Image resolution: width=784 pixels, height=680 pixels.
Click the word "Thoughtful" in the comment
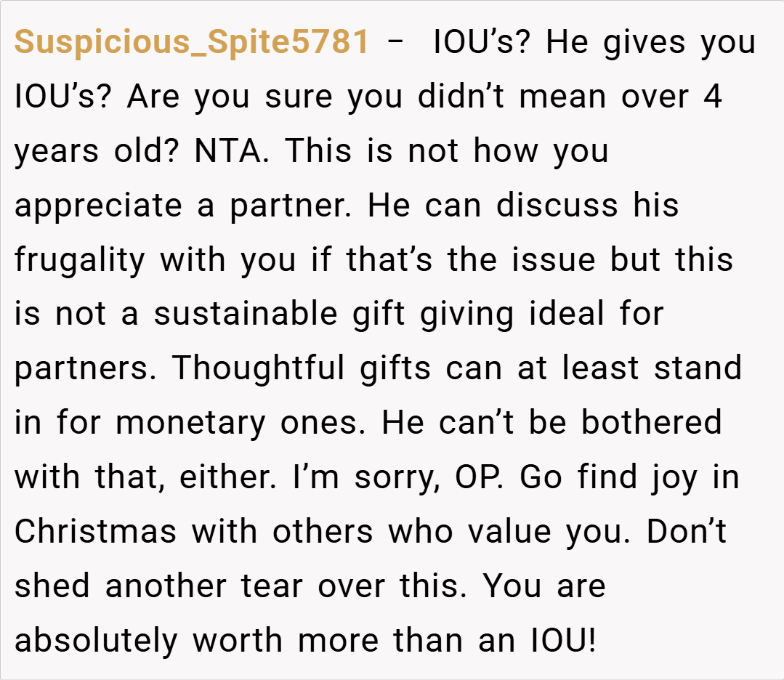(x=258, y=368)
